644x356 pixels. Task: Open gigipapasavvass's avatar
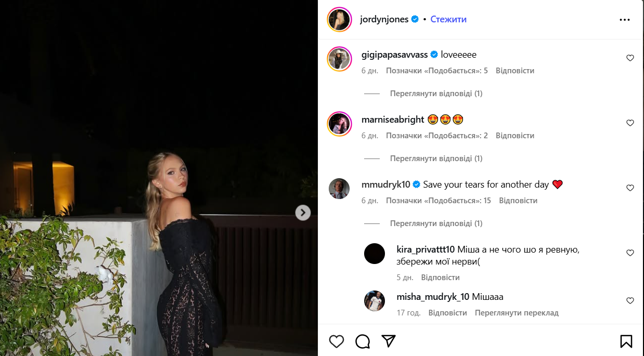(x=340, y=59)
